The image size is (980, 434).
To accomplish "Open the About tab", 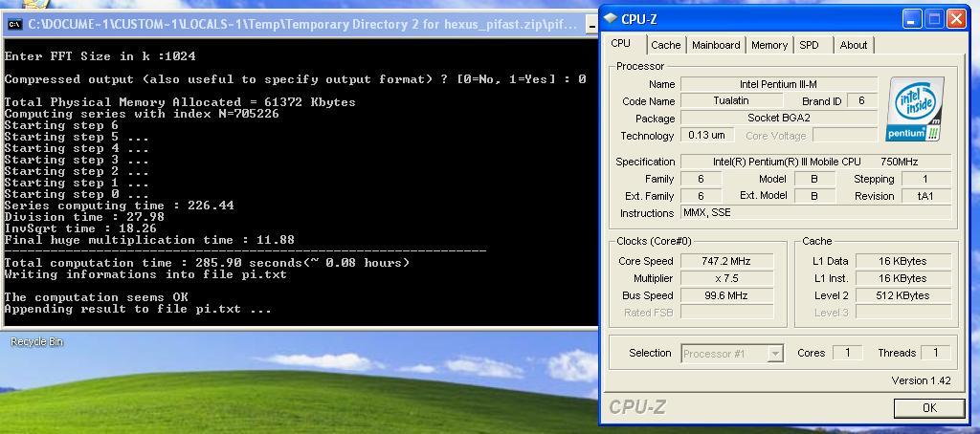I will coord(854,45).
